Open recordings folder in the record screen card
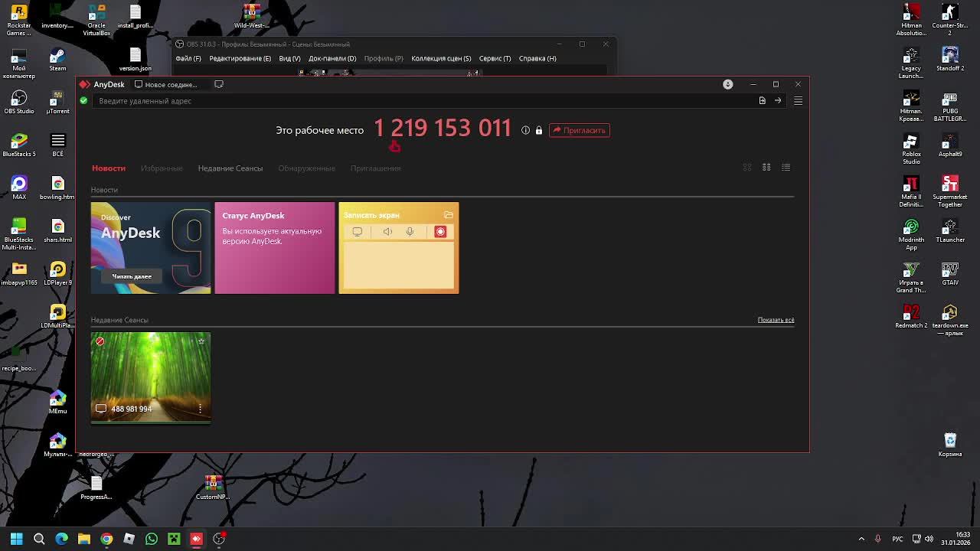Image resolution: width=980 pixels, height=551 pixels. [449, 215]
